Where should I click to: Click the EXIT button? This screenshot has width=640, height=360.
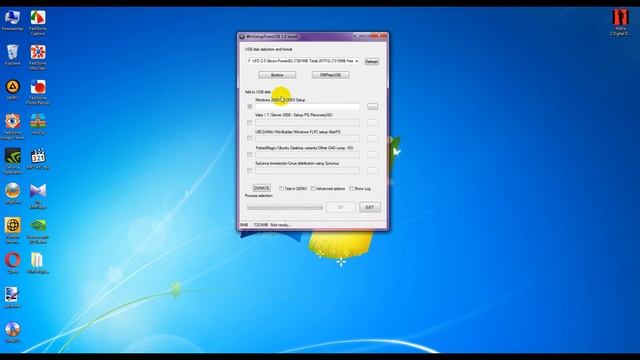click(x=370, y=207)
